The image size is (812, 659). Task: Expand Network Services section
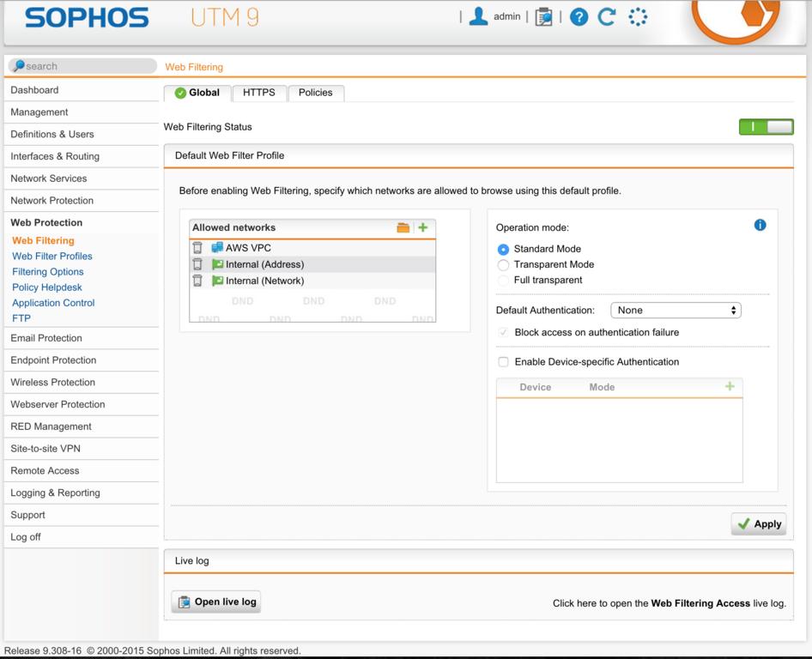[x=82, y=178]
